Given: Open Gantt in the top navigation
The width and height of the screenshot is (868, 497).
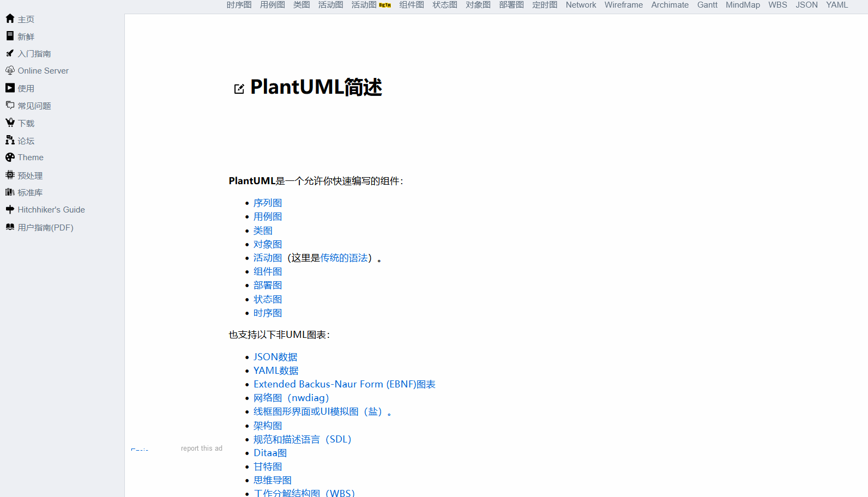Looking at the screenshot, I should click(707, 5).
